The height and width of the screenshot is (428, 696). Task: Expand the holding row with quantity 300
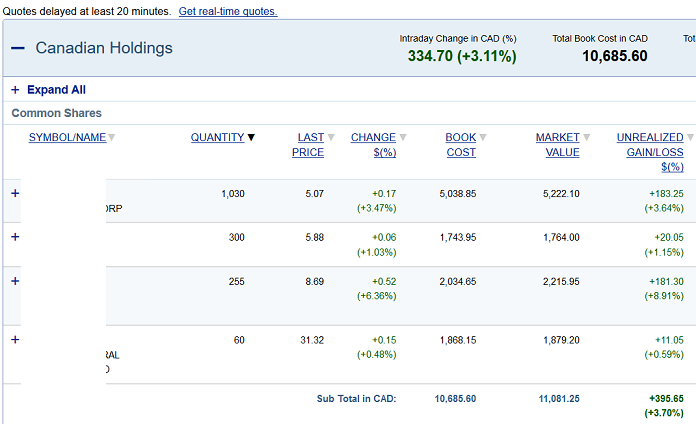pyautogui.click(x=14, y=237)
